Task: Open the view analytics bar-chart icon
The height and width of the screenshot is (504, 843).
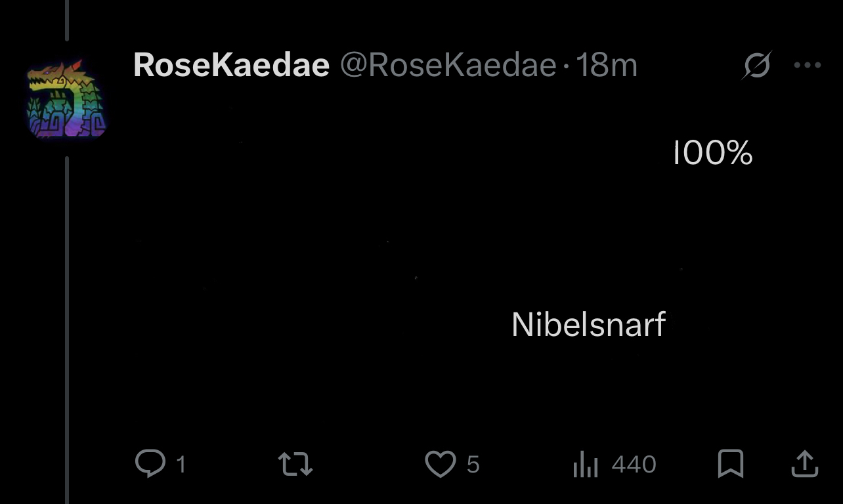Action: point(585,465)
